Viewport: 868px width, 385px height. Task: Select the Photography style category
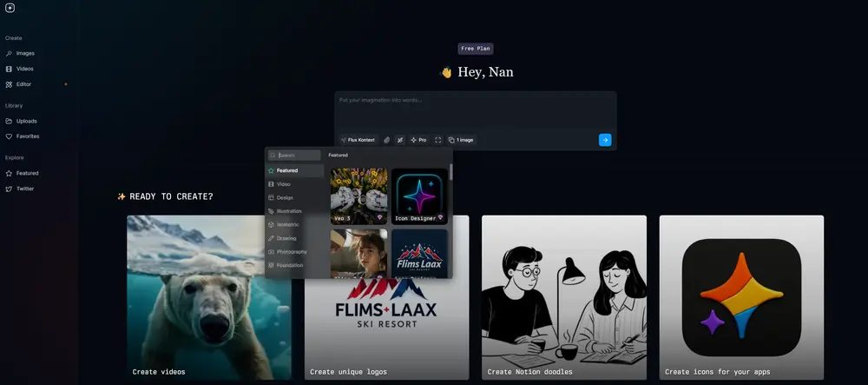[x=292, y=251]
